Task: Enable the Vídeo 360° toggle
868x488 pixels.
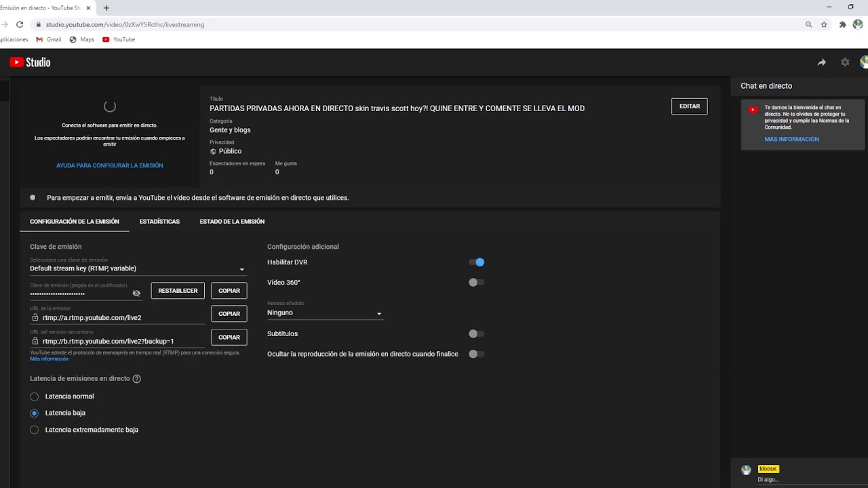Action: click(477, 283)
